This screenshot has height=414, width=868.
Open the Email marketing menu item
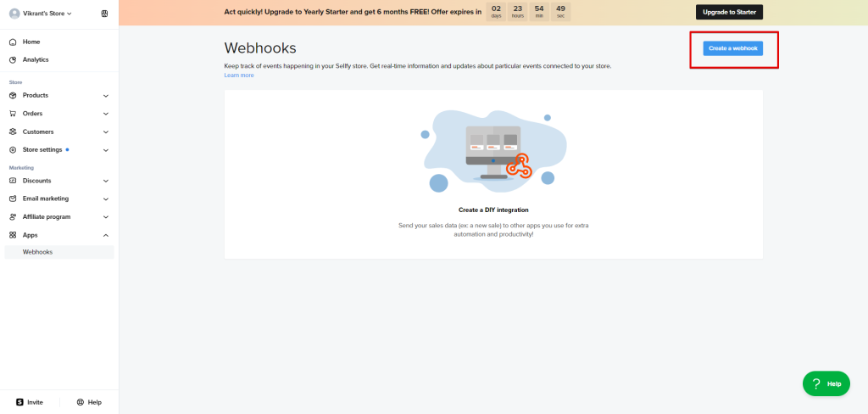pos(46,199)
